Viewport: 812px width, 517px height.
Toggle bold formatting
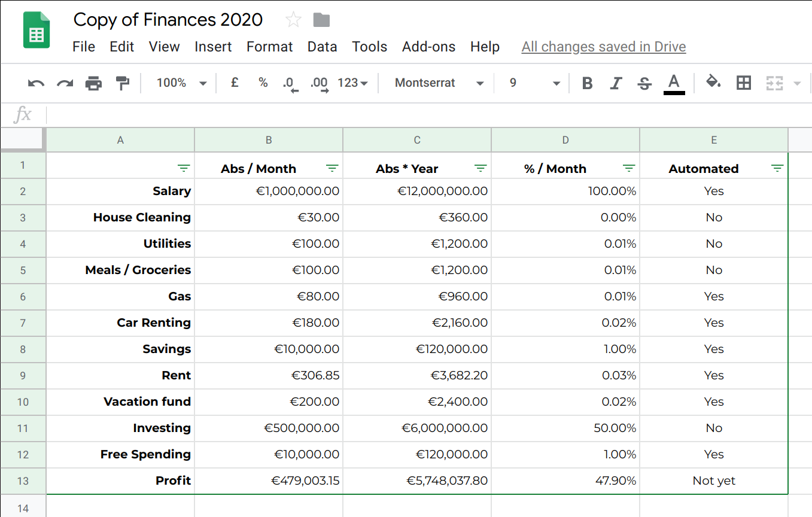(587, 83)
